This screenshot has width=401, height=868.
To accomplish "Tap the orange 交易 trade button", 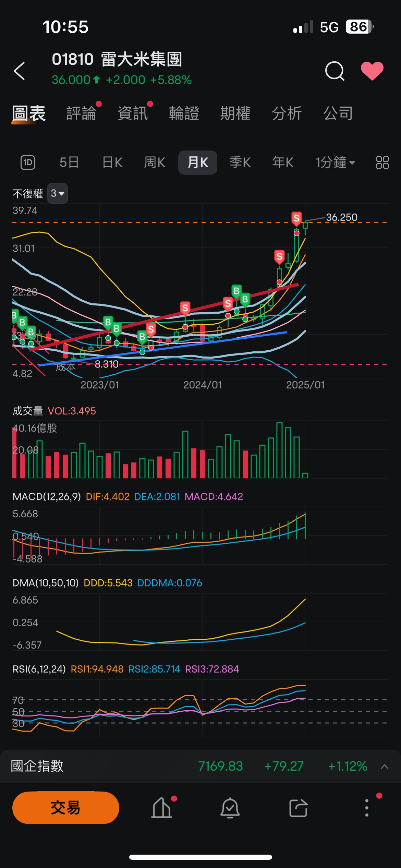I will 66,808.
